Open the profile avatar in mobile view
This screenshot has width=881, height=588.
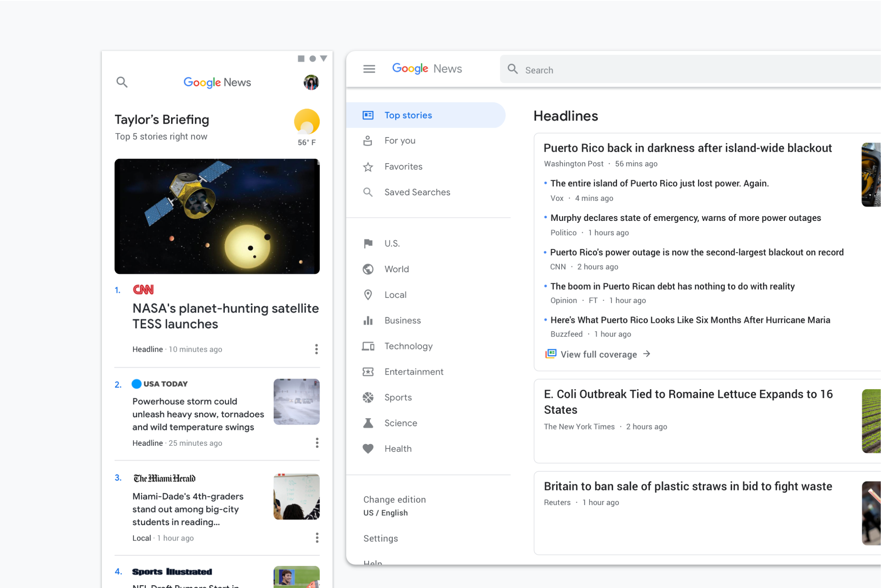point(311,82)
